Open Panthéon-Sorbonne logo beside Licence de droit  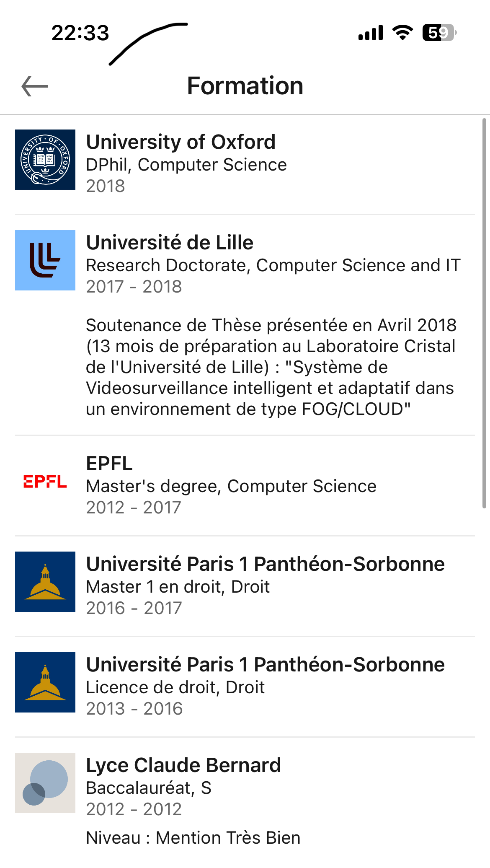point(45,682)
